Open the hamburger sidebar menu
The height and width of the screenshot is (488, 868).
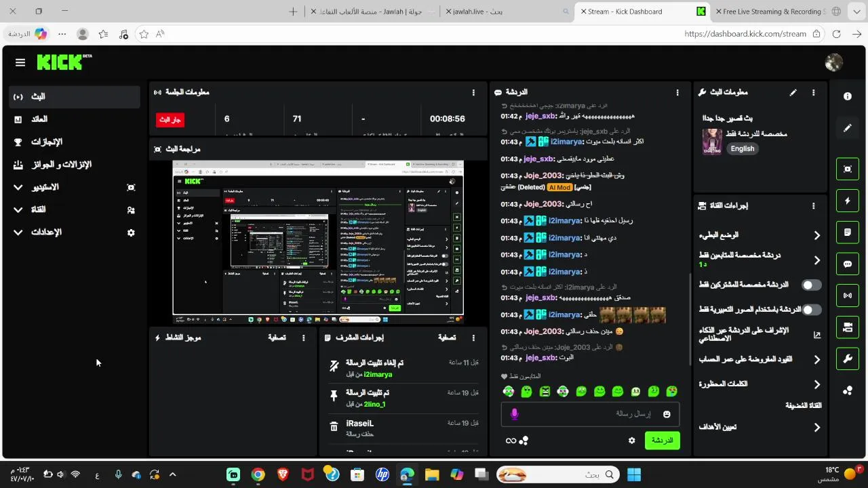[x=20, y=62]
